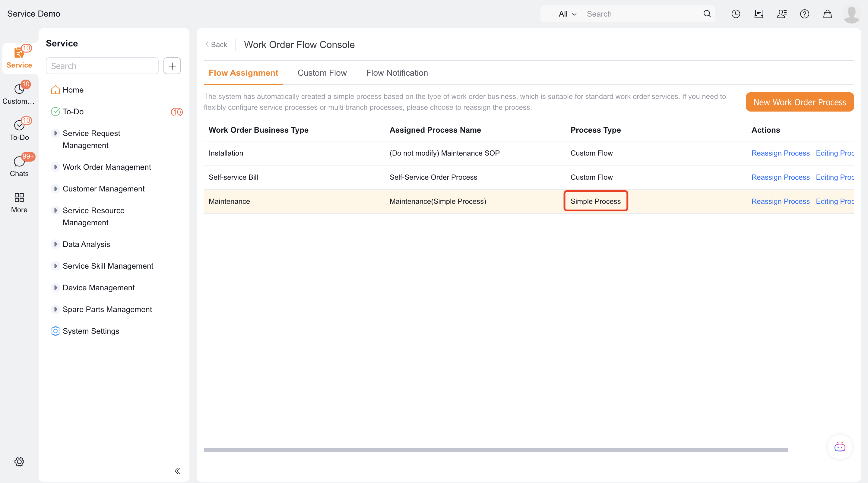Switch to the Flow Notification tab
The width and height of the screenshot is (868, 483).
397,73
